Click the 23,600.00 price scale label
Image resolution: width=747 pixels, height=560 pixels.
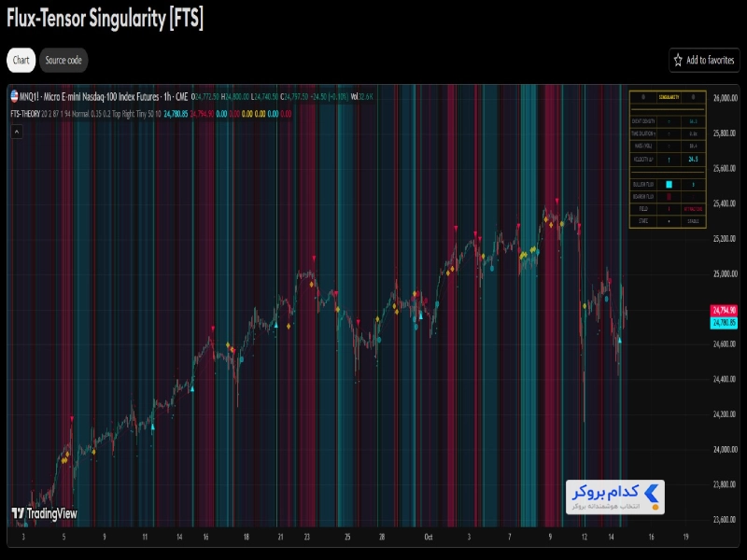coord(726,520)
